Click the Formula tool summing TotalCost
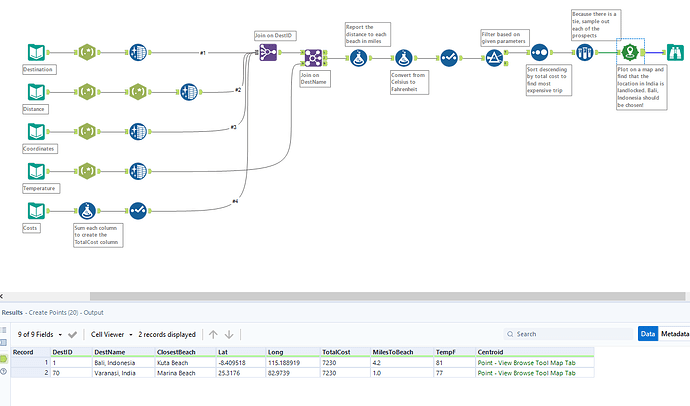The image size is (690, 406). [88, 210]
